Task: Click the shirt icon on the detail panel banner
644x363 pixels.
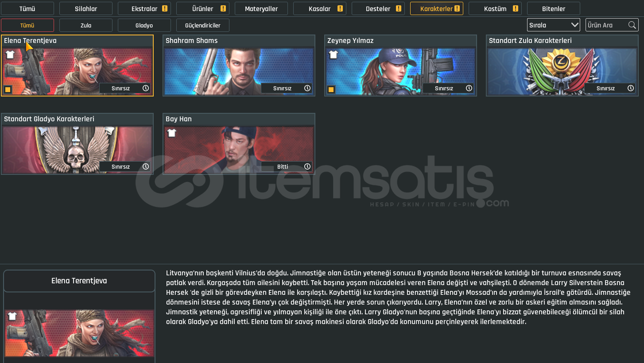Action: point(12,316)
